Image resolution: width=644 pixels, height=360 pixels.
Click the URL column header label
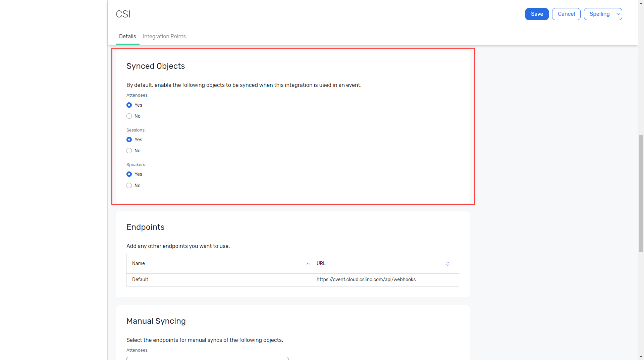321,263
